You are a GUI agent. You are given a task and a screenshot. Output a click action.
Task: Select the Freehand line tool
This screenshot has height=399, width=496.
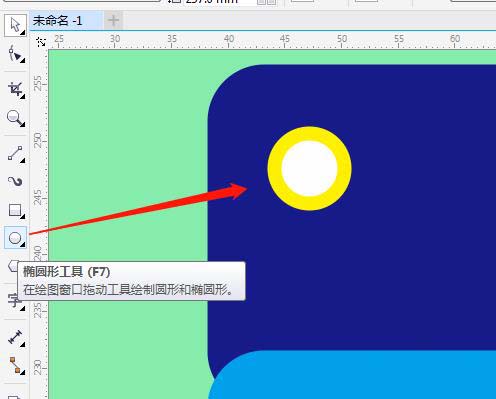15,153
